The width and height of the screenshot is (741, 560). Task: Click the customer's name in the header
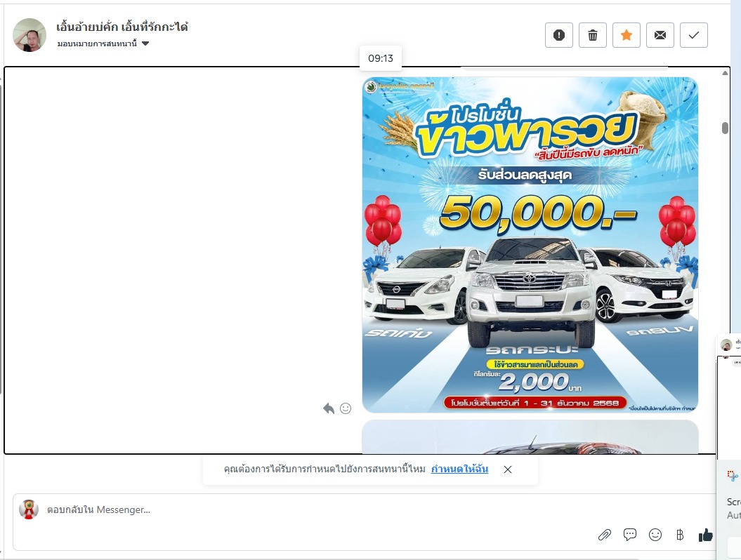tap(122, 27)
